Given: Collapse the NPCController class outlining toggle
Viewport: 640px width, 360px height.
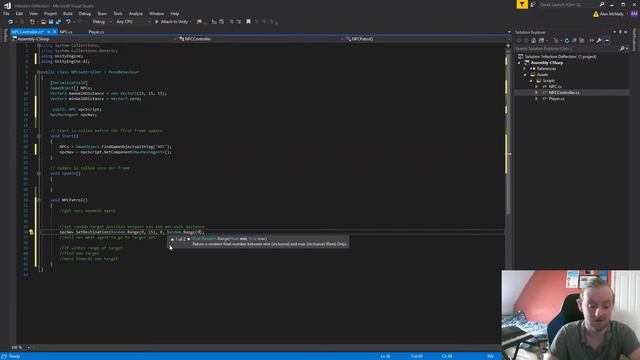Looking at the screenshot, I should (39, 72).
